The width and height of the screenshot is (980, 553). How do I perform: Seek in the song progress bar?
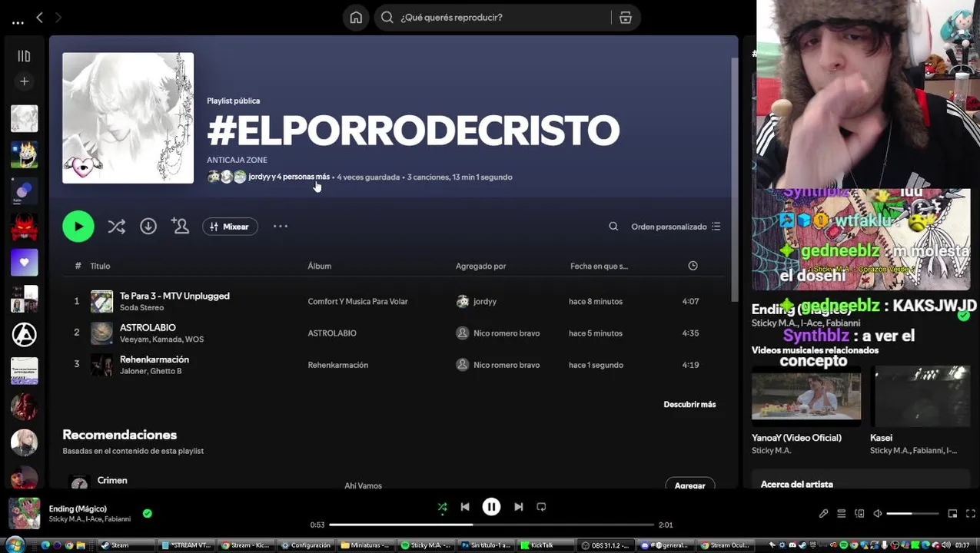coord(491,525)
